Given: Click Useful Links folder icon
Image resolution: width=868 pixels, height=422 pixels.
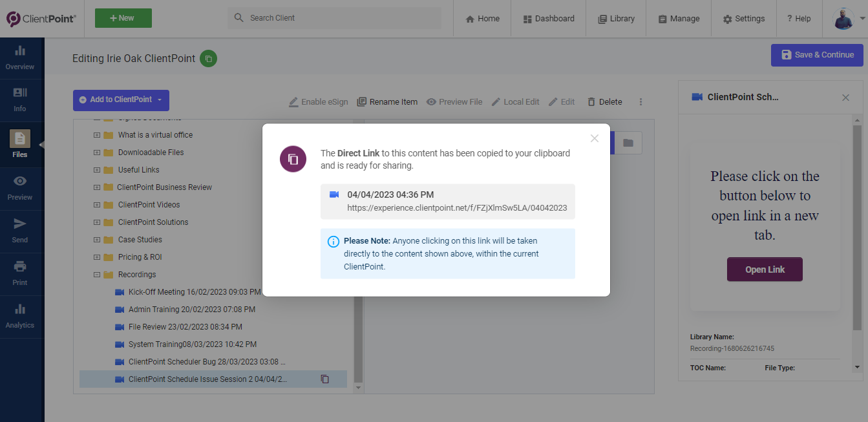Looking at the screenshot, I should click(x=108, y=170).
